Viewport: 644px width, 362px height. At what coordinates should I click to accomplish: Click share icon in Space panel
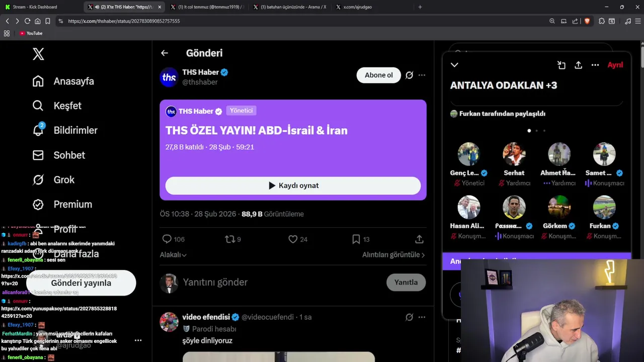(578, 65)
